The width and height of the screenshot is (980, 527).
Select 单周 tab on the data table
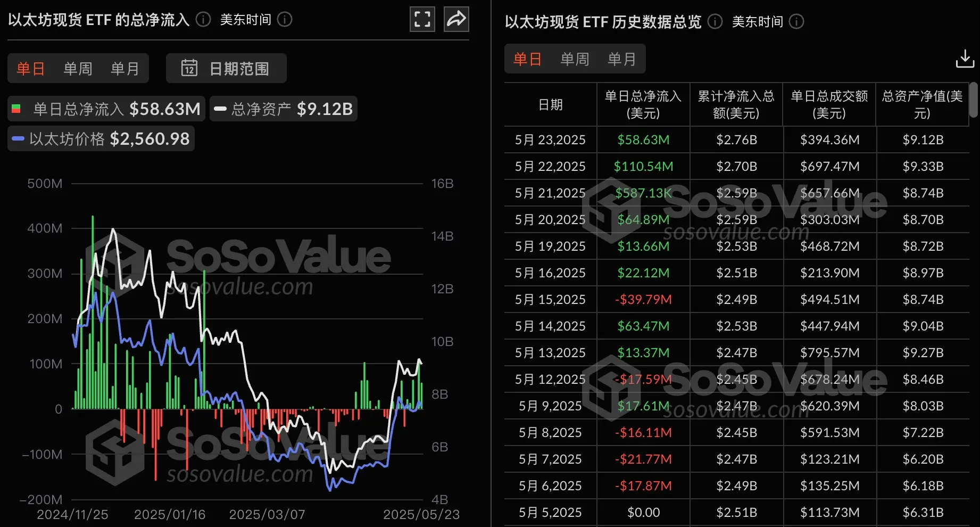click(574, 59)
